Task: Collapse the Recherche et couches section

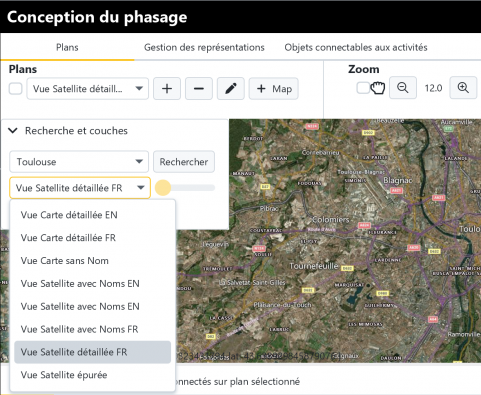Action: (x=13, y=131)
